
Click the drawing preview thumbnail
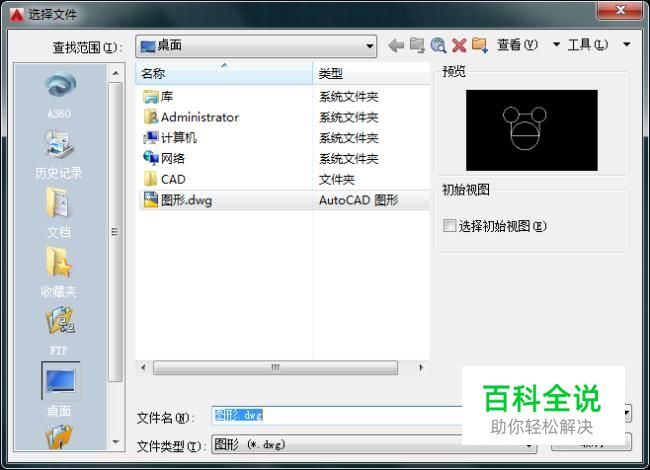(531, 130)
